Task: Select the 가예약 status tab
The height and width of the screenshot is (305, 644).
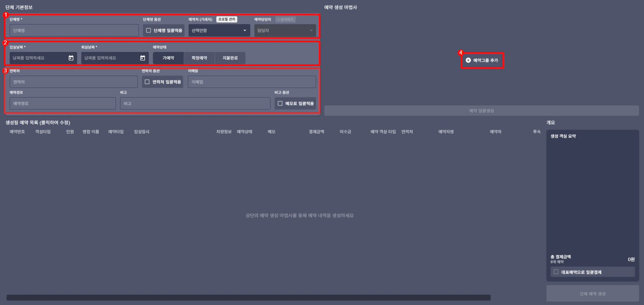Action: click(x=168, y=58)
